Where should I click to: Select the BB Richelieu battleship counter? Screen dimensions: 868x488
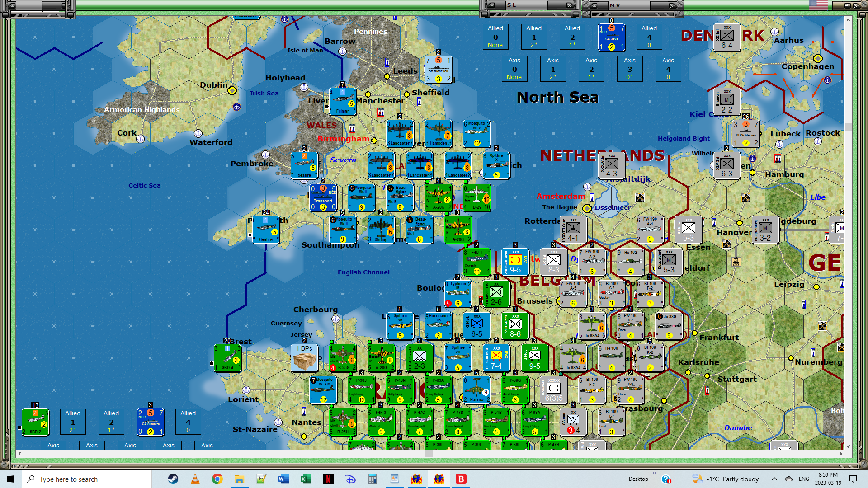pyautogui.click(x=438, y=69)
